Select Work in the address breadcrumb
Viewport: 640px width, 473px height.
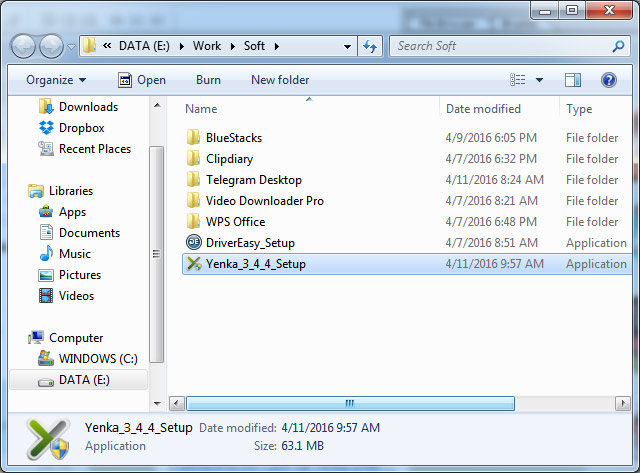[207, 46]
